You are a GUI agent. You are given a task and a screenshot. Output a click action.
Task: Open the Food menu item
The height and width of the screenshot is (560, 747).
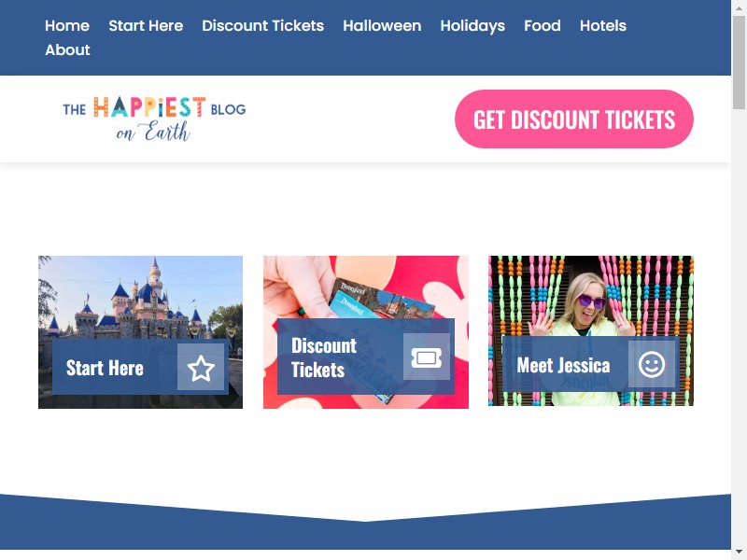543,26
